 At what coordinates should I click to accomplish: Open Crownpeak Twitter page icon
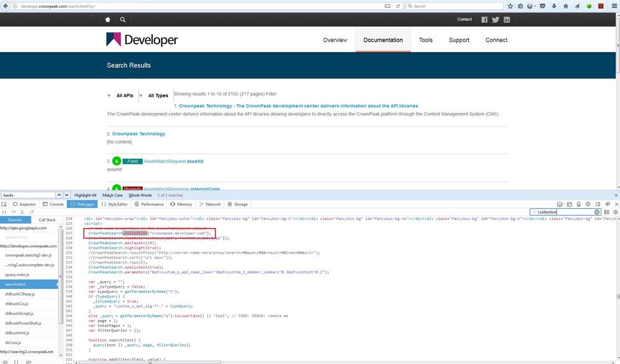click(495, 19)
